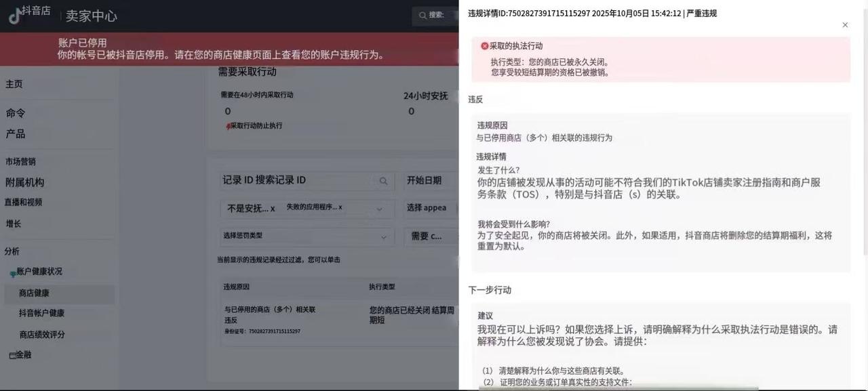Open the 金融 sidebar item
This screenshot has width=868, height=391.
click(24, 354)
